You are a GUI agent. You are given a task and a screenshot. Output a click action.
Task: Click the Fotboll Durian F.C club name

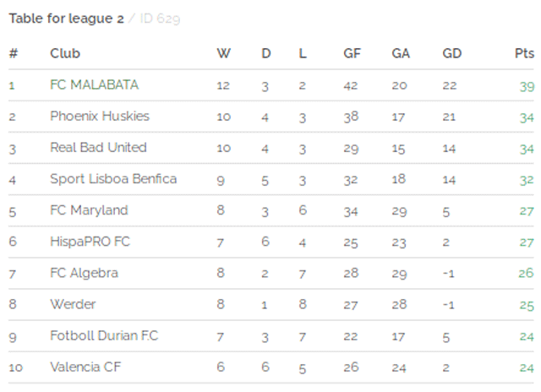[x=104, y=335]
